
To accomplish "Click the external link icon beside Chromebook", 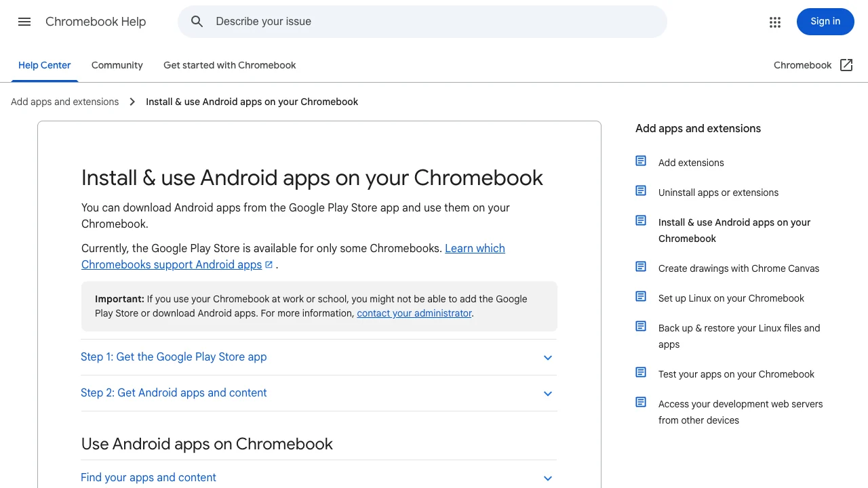I will click(846, 65).
